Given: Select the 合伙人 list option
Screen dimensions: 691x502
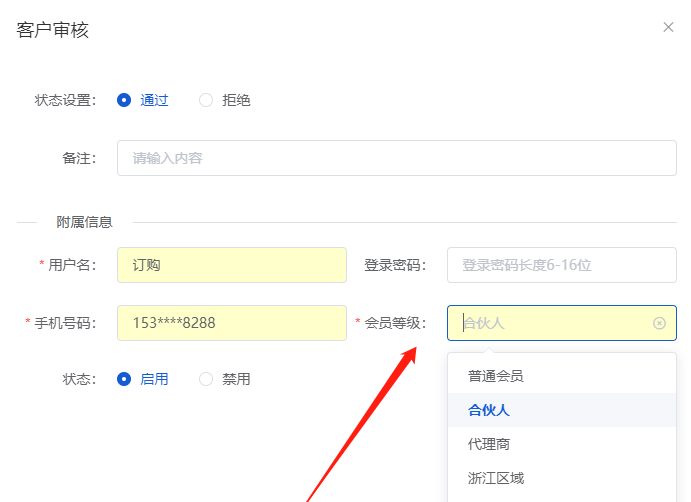Looking at the screenshot, I should [x=489, y=410].
